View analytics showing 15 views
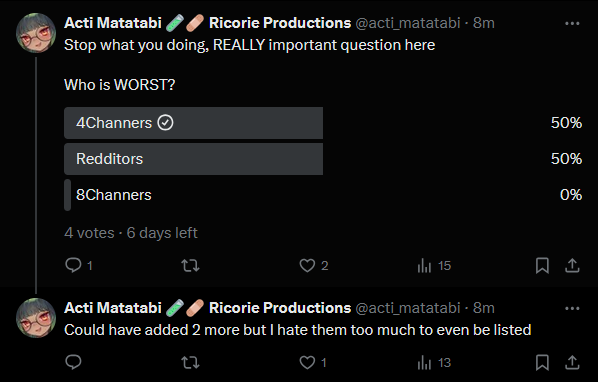The width and height of the screenshot is (598, 382). [434, 265]
